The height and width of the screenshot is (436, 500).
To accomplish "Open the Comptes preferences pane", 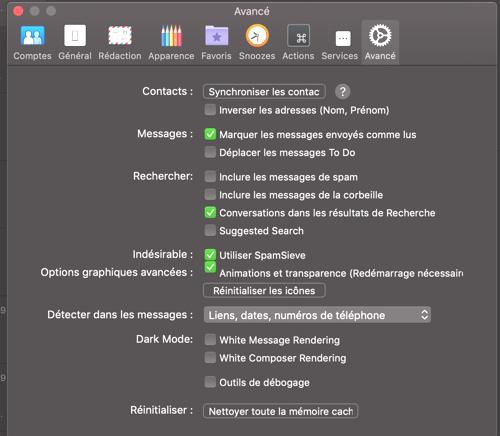I will click(x=32, y=43).
